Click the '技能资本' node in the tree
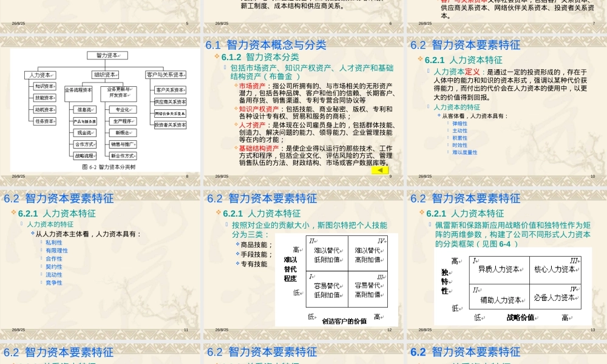The image size is (607, 364). click(x=45, y=98)
